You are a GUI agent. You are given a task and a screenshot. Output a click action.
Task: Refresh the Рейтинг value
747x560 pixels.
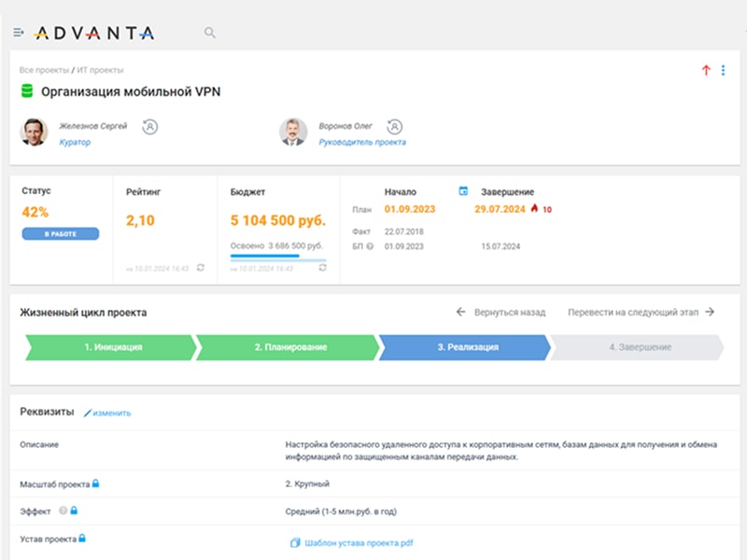coord(200,268)
